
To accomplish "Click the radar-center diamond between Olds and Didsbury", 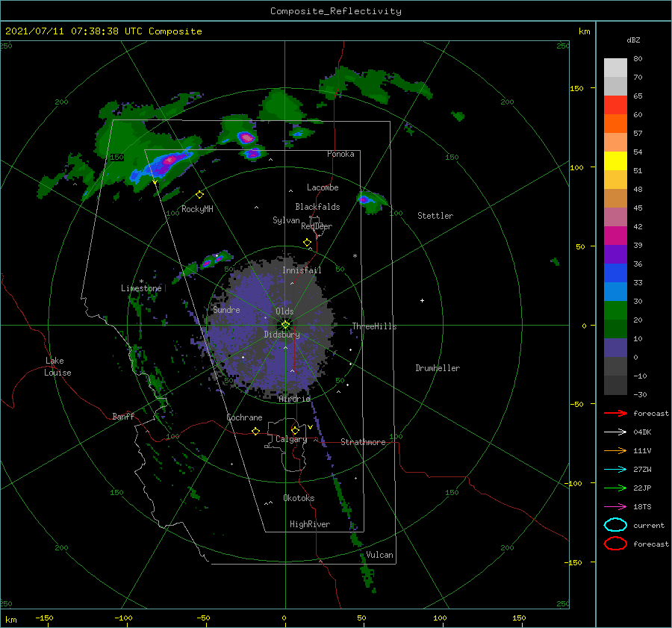I will [x=285, y=325].
